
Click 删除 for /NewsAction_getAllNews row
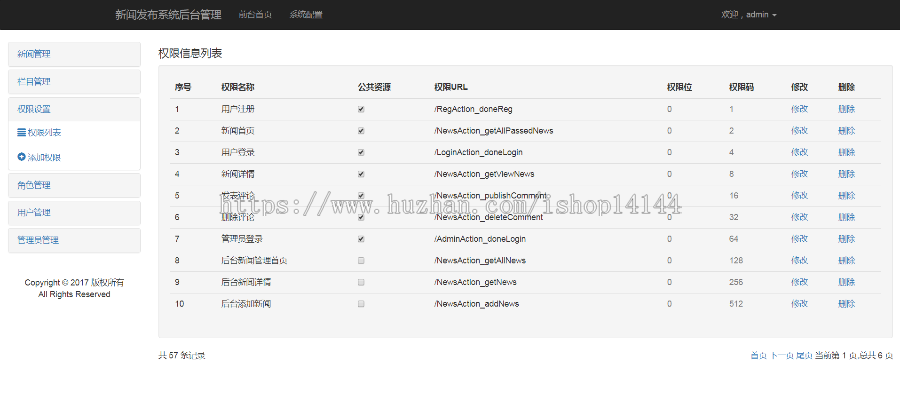(847, 261)
